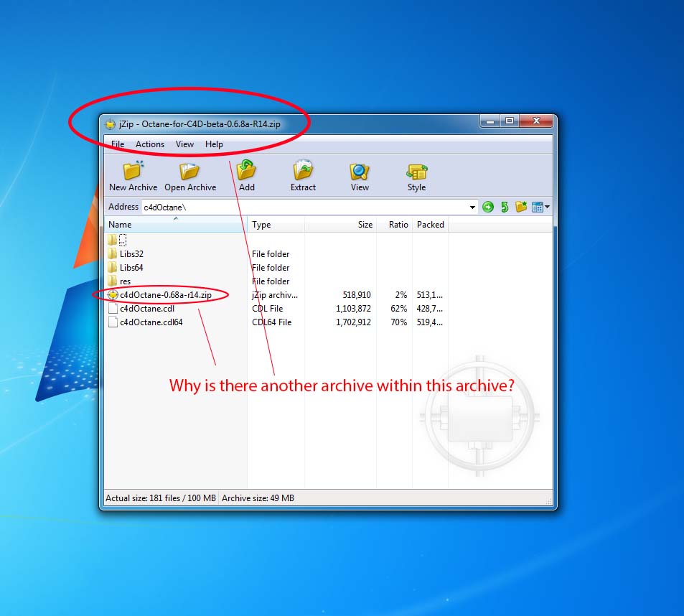Click the Extract toolbar icon
The image size is (684, 616).
click(x=303, y=170)
